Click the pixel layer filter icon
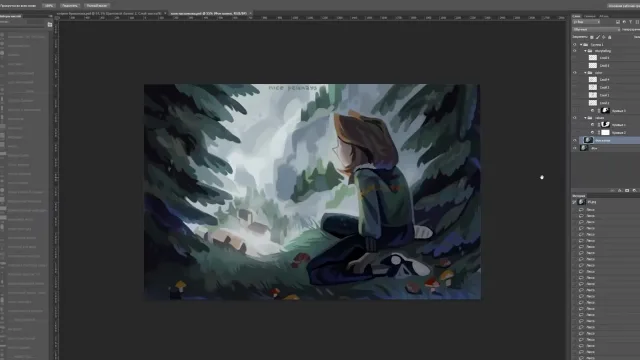The height and width of the screenshot is (360, 640). point(618,22)
